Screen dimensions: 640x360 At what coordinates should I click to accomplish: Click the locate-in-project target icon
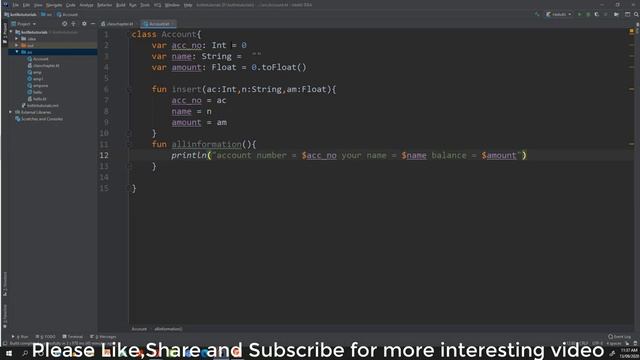point(64,24)
